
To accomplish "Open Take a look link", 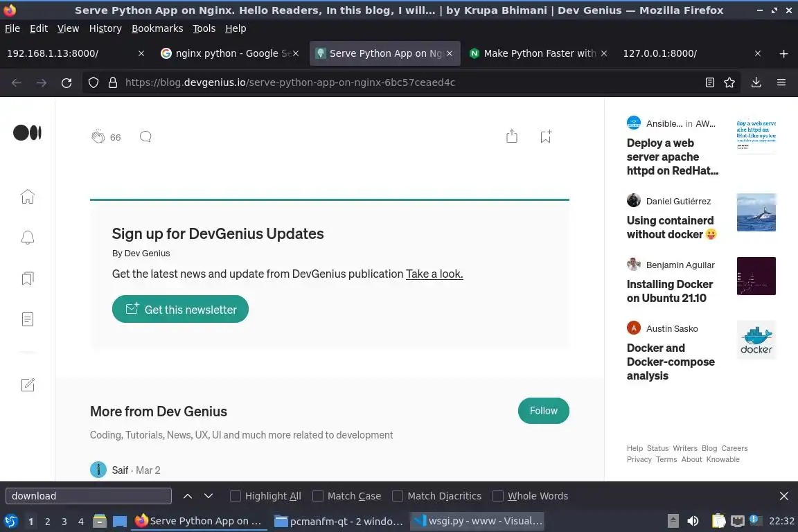I will click(434, 274).
